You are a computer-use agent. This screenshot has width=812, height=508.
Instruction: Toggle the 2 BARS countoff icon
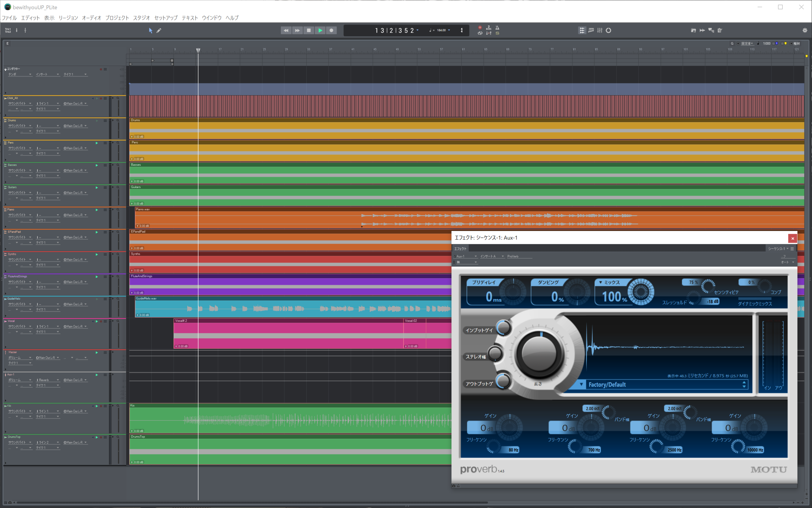pos(488,28)
